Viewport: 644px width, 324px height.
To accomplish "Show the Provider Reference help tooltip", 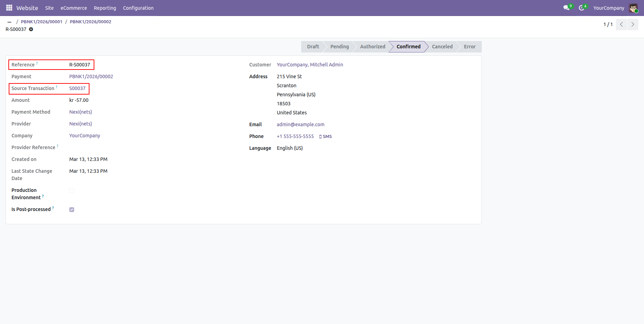I will [57, 146].
